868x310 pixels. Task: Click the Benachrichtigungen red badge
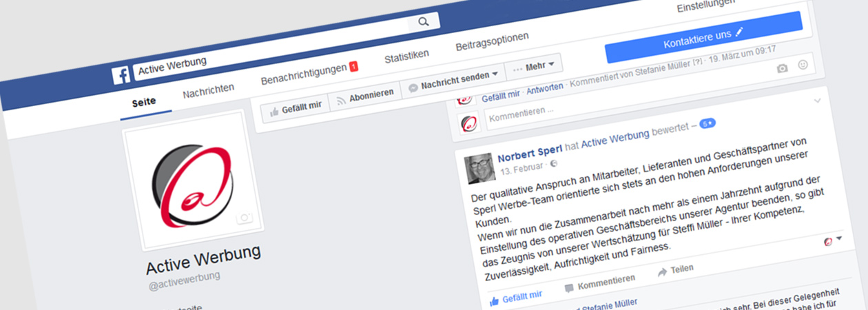tap(354, 66)
